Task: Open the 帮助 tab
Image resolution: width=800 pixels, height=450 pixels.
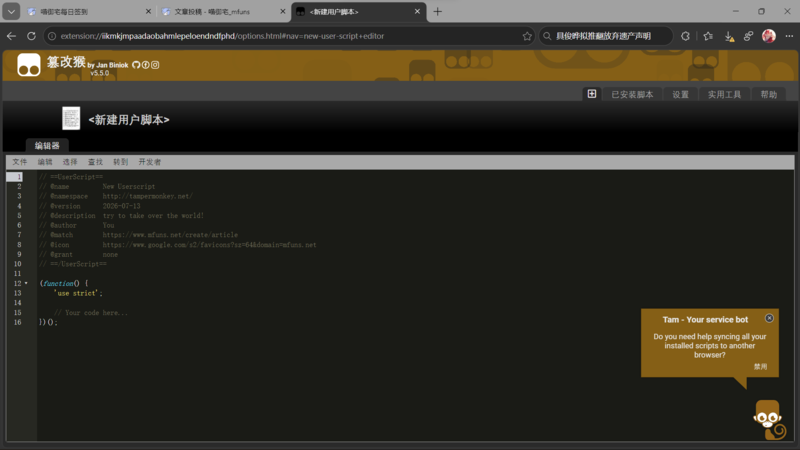Action: click(x=768, y=94)
